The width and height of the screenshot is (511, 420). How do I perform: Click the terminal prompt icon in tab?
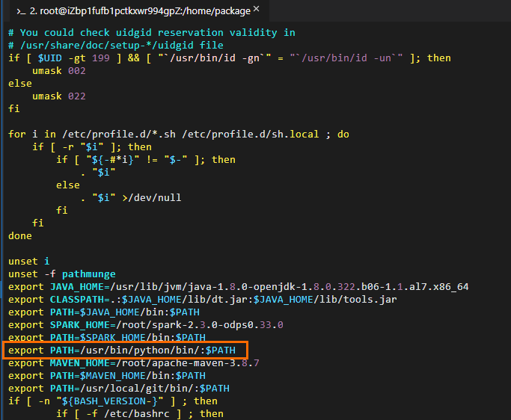21,12
